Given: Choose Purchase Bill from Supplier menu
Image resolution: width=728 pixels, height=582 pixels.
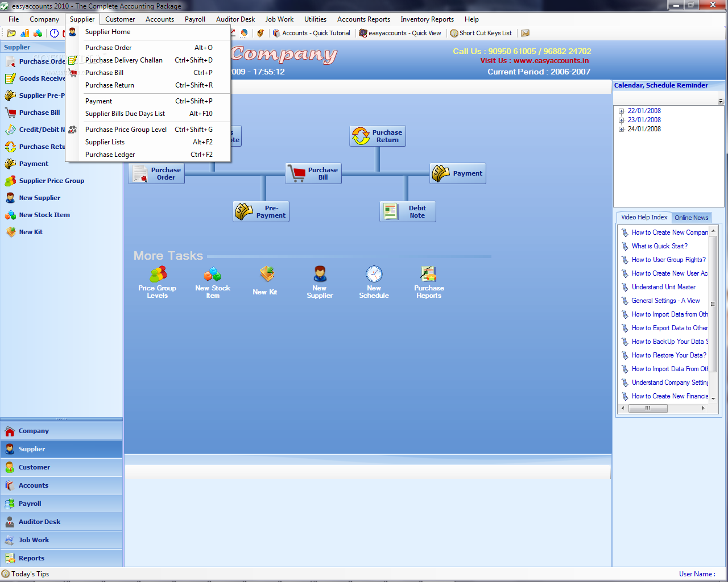Looking at the screenshot, I should click(148, 73).
